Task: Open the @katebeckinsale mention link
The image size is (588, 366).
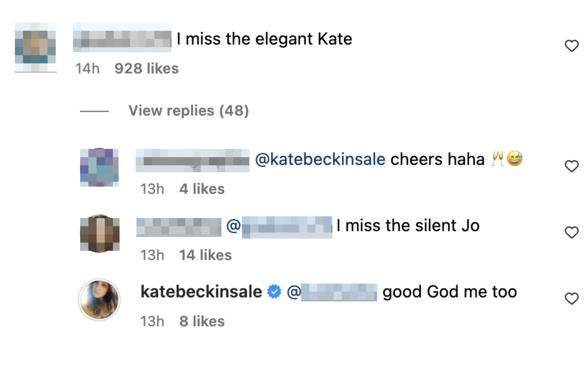Action: (320, 159)
